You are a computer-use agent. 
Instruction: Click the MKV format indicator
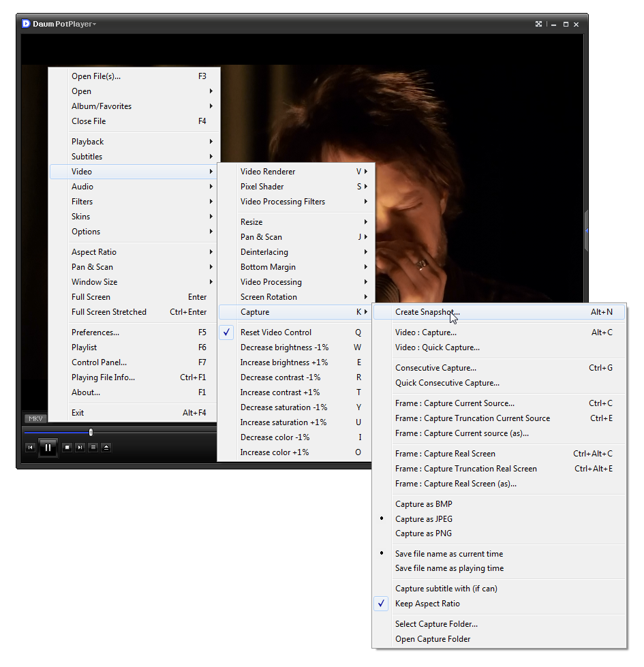35,418
